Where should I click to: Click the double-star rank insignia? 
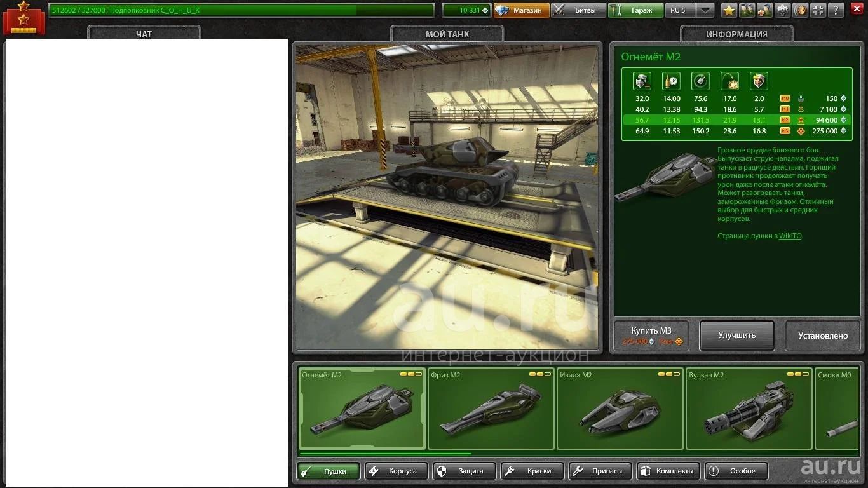[24, 17]
